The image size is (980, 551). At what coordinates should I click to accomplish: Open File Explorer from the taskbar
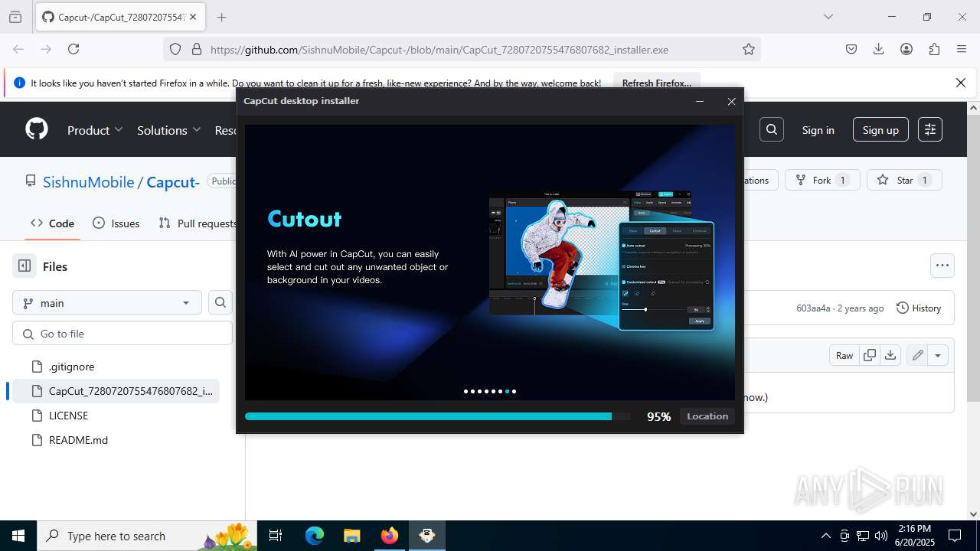[x=351, y=536]
